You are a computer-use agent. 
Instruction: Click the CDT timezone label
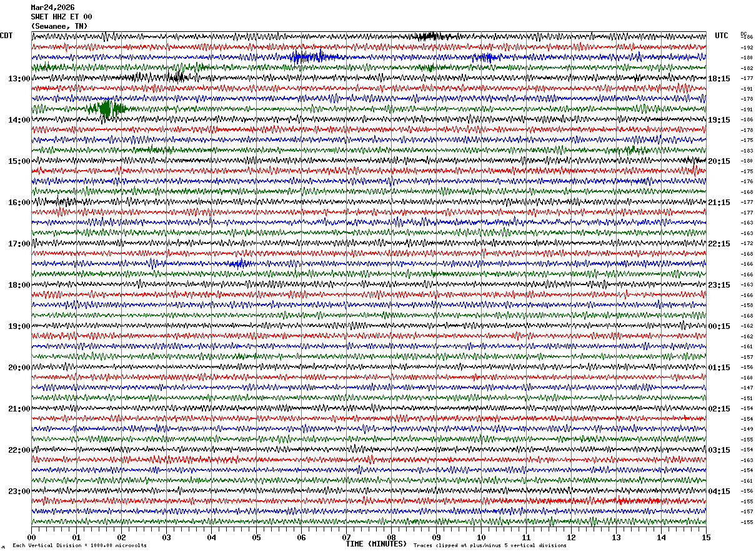6,36
